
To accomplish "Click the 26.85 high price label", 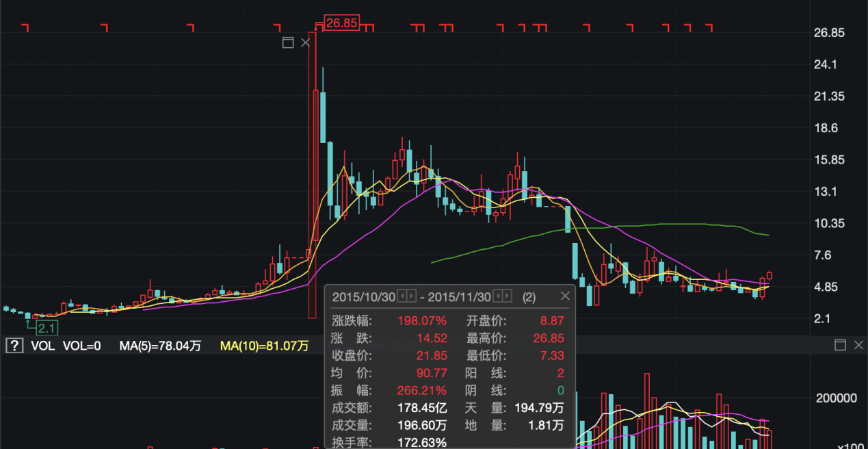I will (341, 23).
